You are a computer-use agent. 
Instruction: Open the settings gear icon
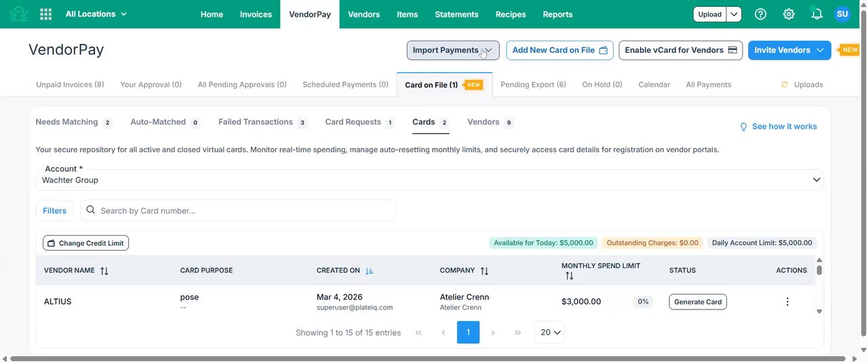[789, 14]
